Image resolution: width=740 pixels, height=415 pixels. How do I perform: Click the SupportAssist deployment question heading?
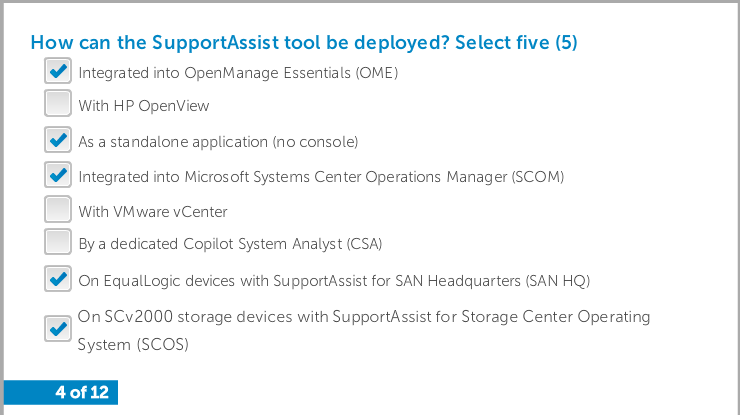tap(304, 42)
